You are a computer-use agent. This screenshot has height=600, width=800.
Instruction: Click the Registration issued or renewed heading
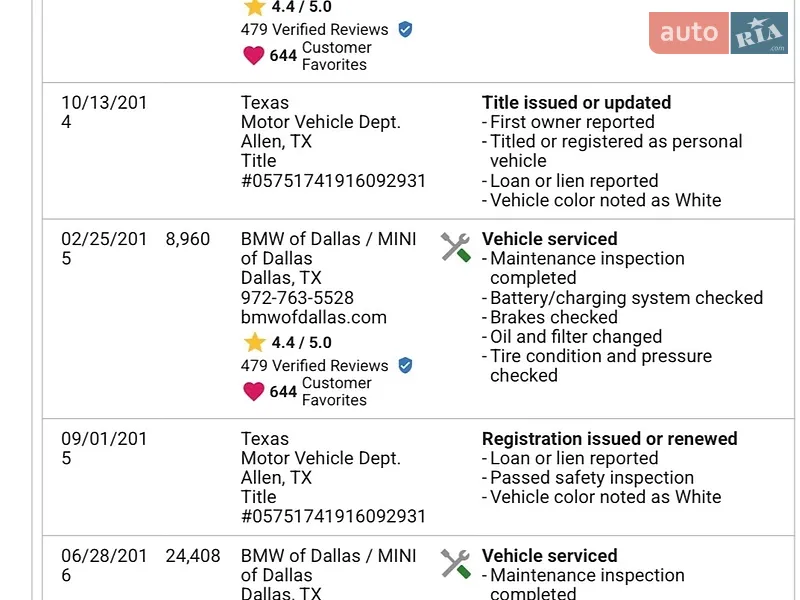coord(610,439)
